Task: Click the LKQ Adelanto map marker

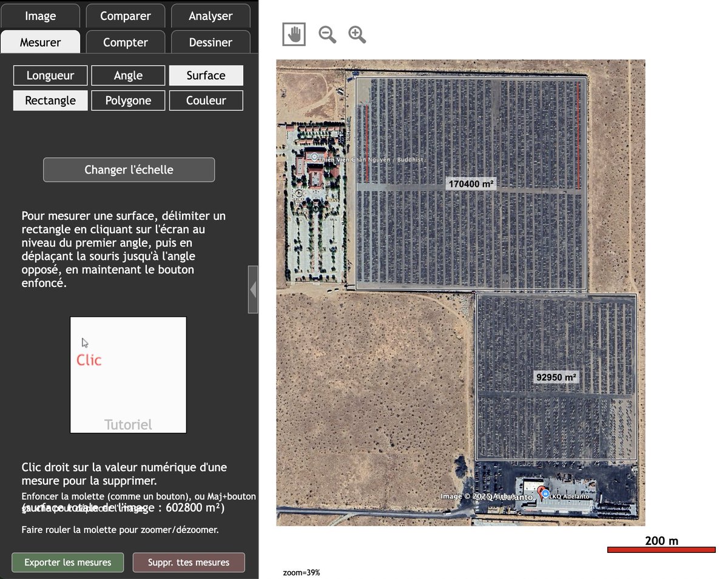Action: pos(545,495)
